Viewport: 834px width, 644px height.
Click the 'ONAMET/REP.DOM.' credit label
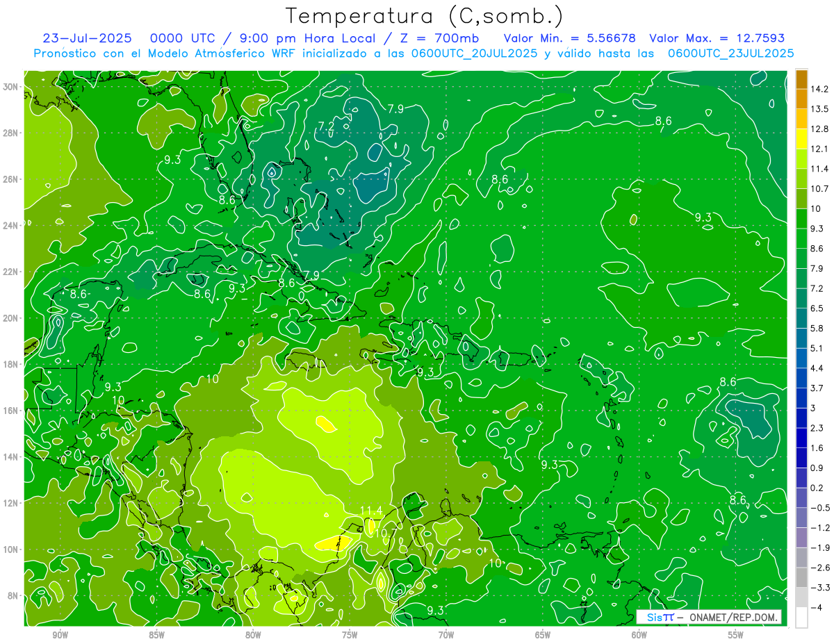(735, 618)
